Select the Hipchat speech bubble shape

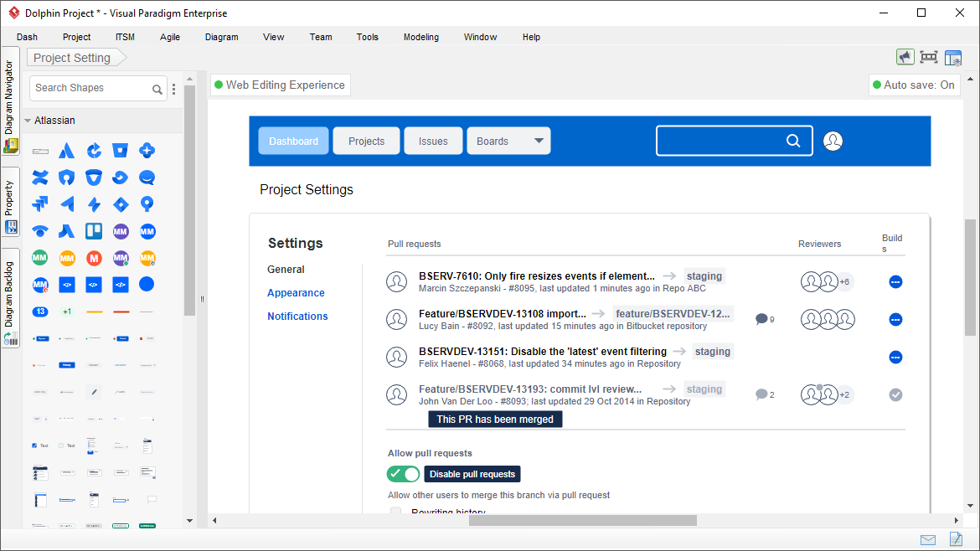(147, 178)
